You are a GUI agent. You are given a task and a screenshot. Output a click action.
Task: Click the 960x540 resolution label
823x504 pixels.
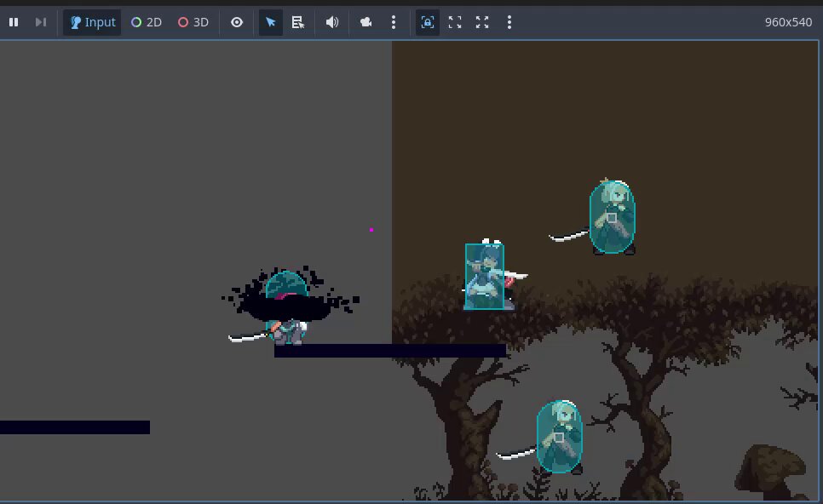788,22
